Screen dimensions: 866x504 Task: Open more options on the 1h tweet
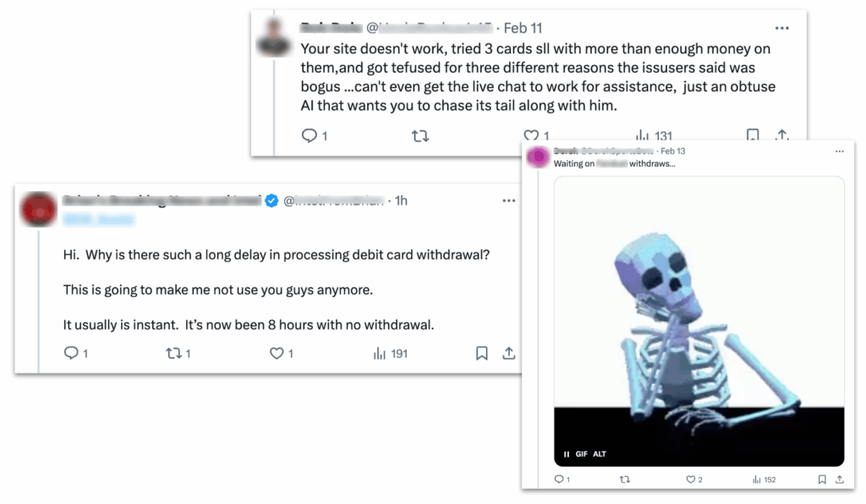click(x=508, y=200)
